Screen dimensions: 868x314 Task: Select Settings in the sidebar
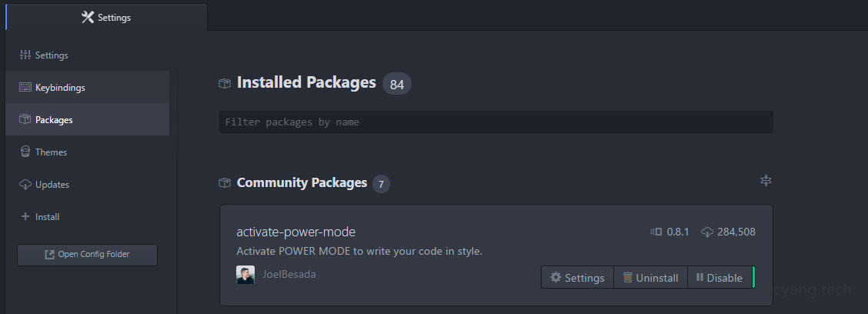pos(52,55)
